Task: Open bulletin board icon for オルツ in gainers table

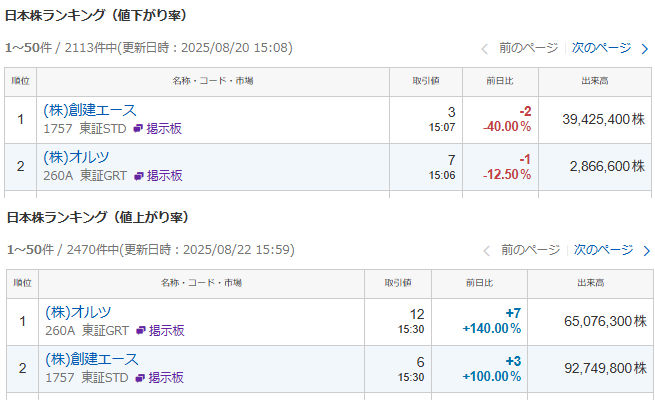Action: pos(141,331)
